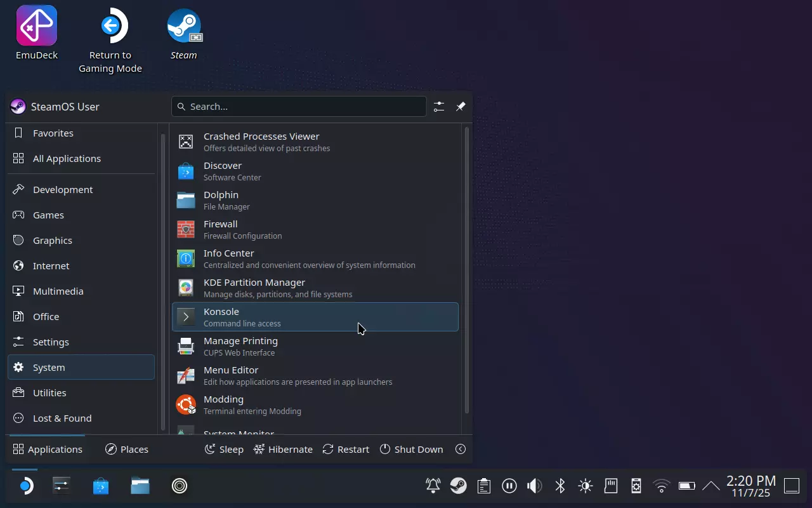
Task: Open the notifications bell in tray
Action: 433,486
